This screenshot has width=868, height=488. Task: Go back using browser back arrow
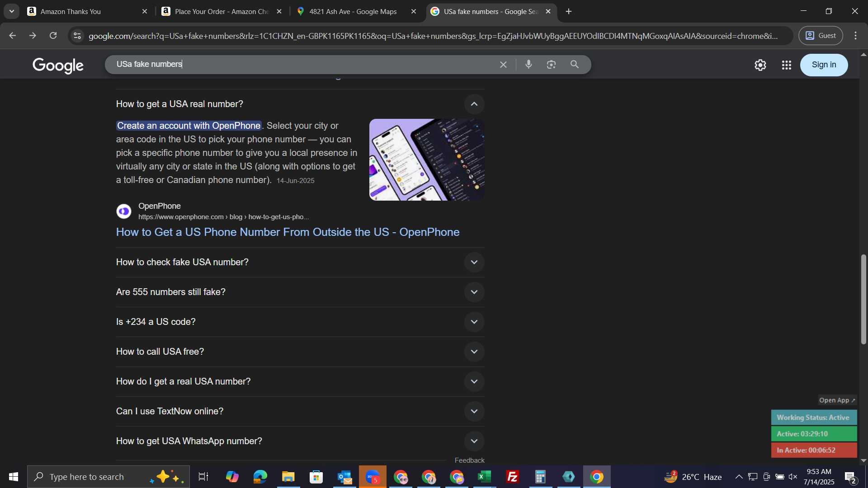[x=12, y=36]
